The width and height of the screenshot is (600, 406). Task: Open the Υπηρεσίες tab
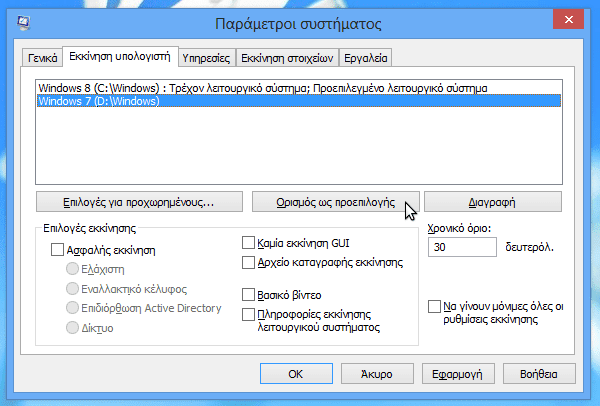point(206,58)
